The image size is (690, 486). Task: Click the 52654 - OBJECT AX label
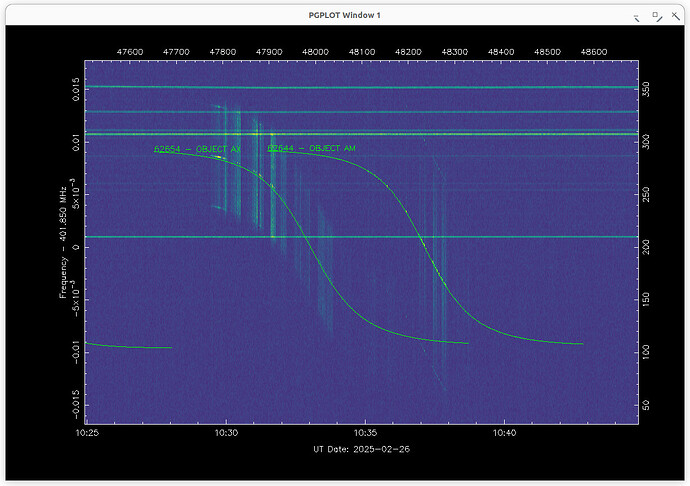[x=198, y=149]
